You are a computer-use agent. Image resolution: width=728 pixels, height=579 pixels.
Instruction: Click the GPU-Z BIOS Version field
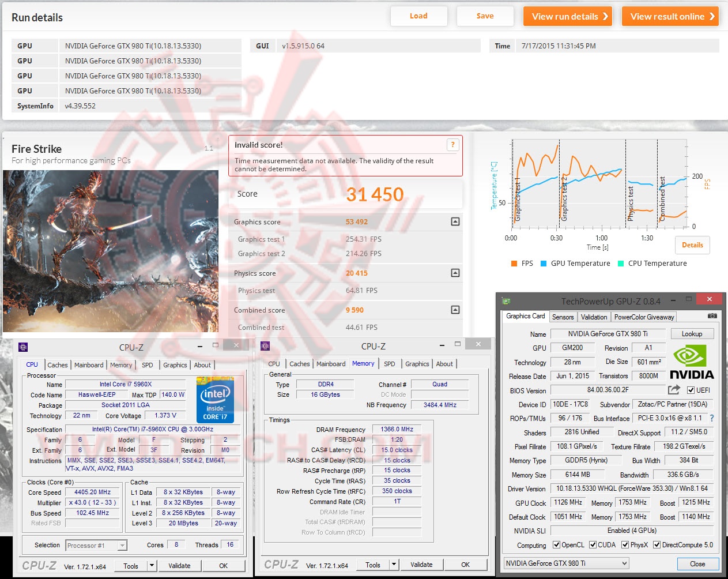[608, 390]
